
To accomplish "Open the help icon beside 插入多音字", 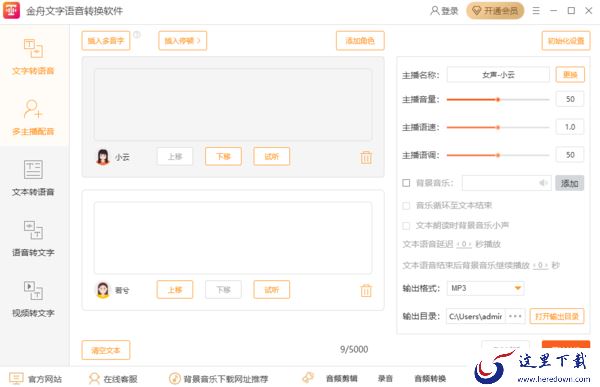I will tap(137, 35).
